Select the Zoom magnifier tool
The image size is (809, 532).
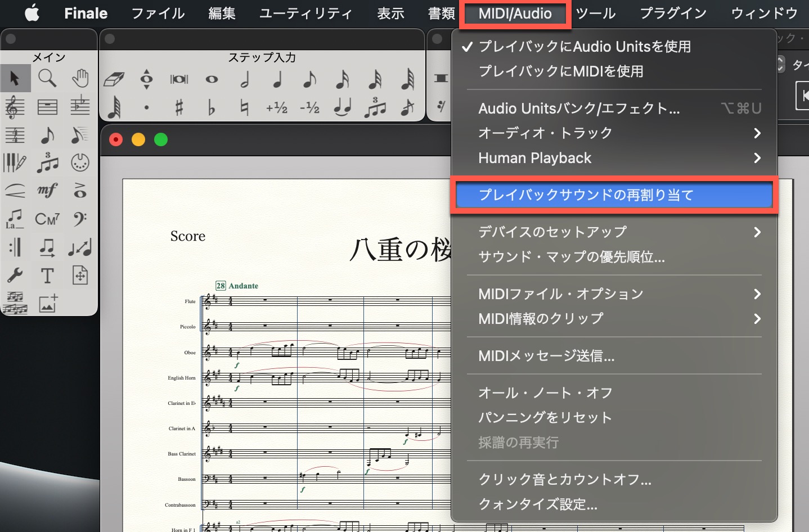47,78
